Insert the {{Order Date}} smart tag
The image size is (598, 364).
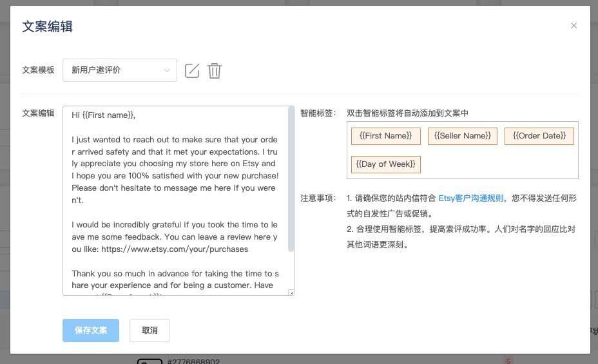tap(539, 136)
